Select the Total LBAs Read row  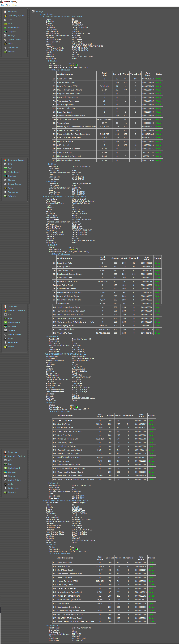pos(107,333)
